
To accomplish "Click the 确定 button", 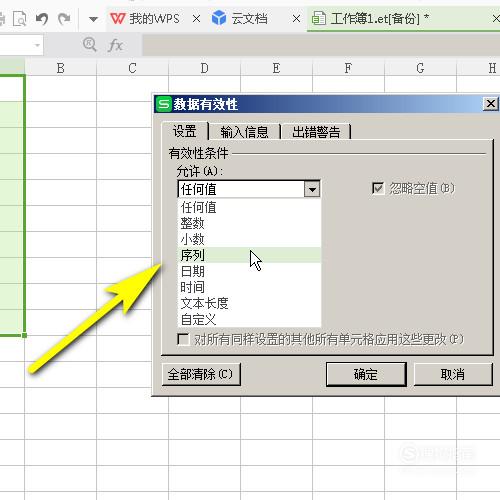I will [366, 374].
